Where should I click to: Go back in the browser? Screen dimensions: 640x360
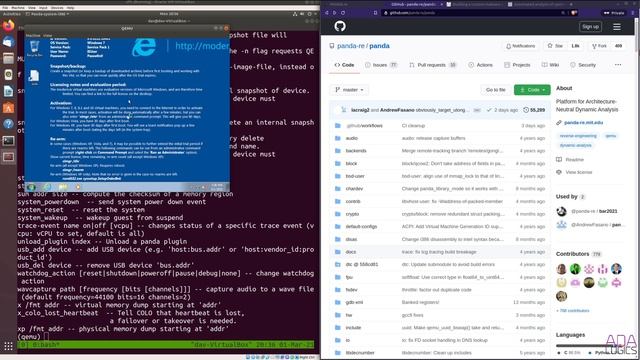click(x=327, y=13)
